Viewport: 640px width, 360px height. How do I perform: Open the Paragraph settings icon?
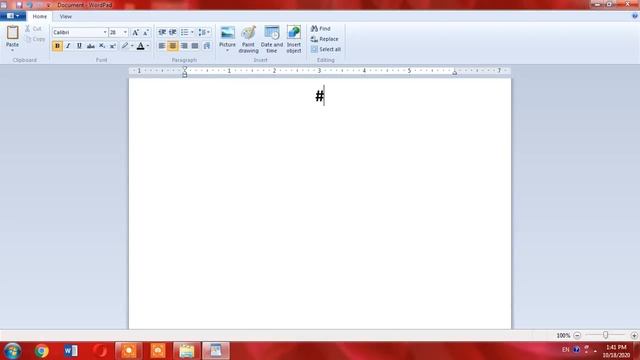(207, 46)
